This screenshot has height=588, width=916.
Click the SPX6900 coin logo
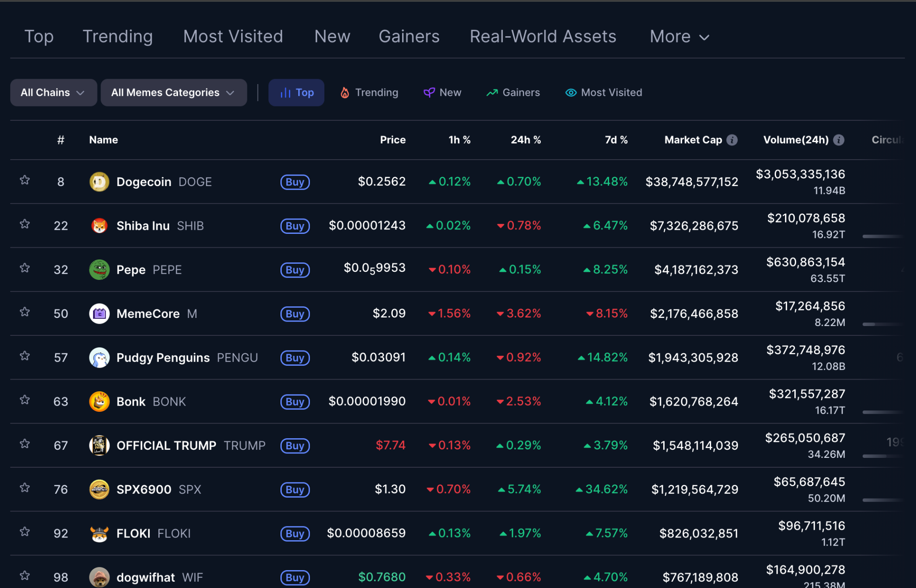99,490
